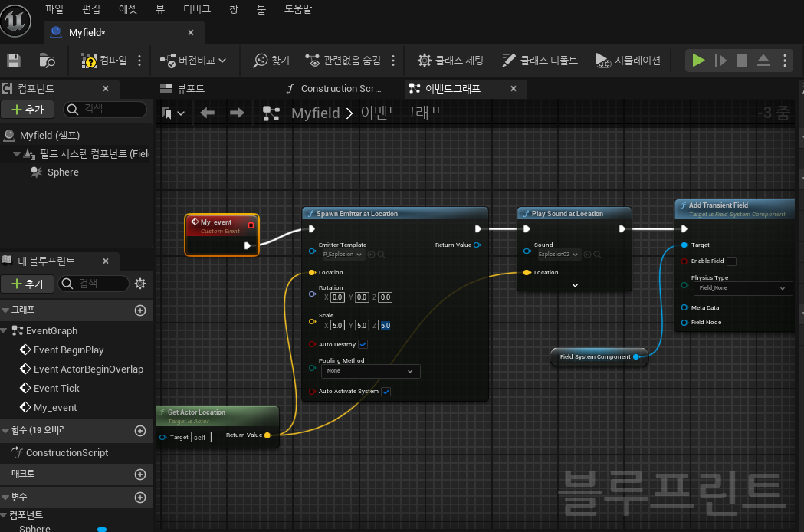This screenshot has width=804, height=532.
Task: Navigate back with the left arrow
Action: click(207, 113)
